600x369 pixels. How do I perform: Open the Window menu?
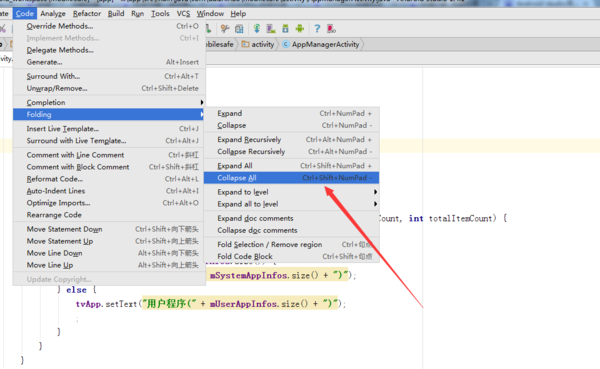coord(210,13)
